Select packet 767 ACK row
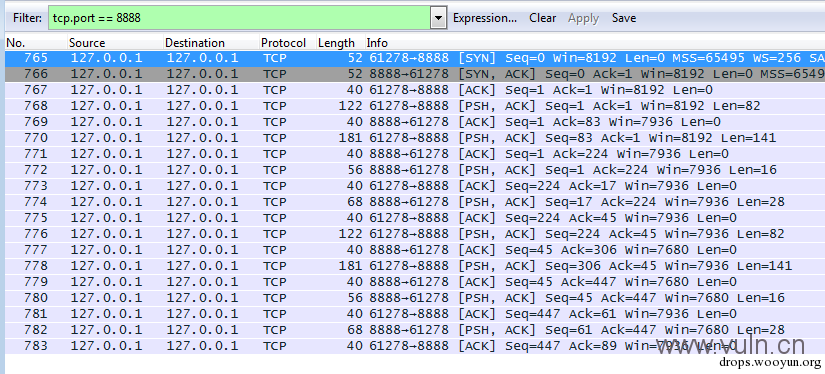Screen dimensions: 825x374 tap(415, 90)
